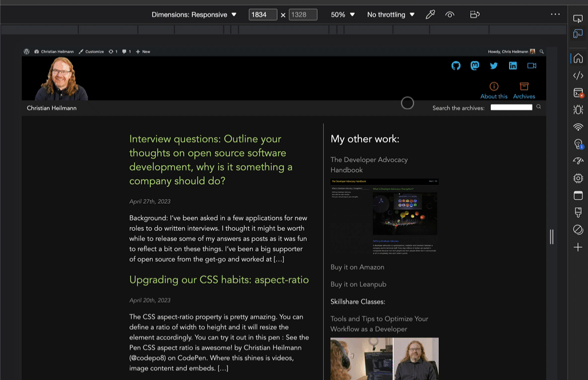Open the Buy it on Leanpub link
The height and width of the screenshot is (380, 588).
pos(357,284)
